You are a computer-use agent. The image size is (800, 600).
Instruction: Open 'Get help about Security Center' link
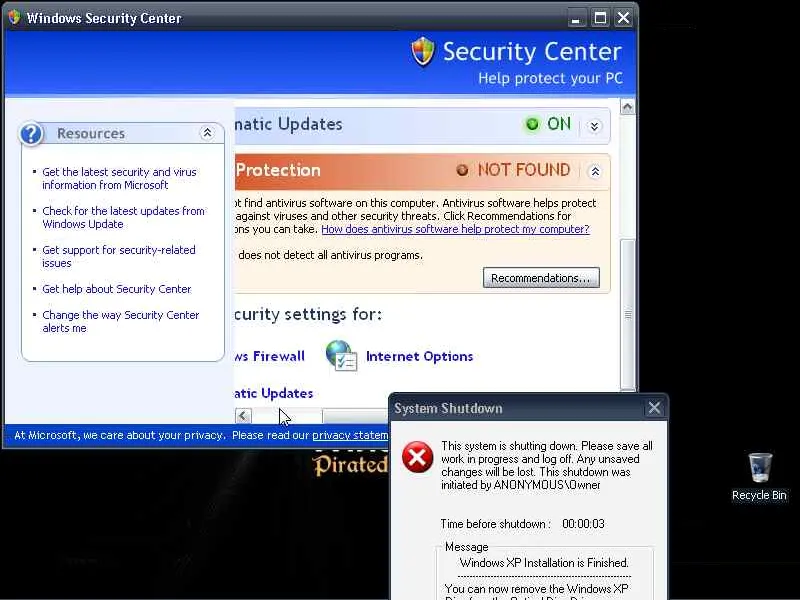117,289
